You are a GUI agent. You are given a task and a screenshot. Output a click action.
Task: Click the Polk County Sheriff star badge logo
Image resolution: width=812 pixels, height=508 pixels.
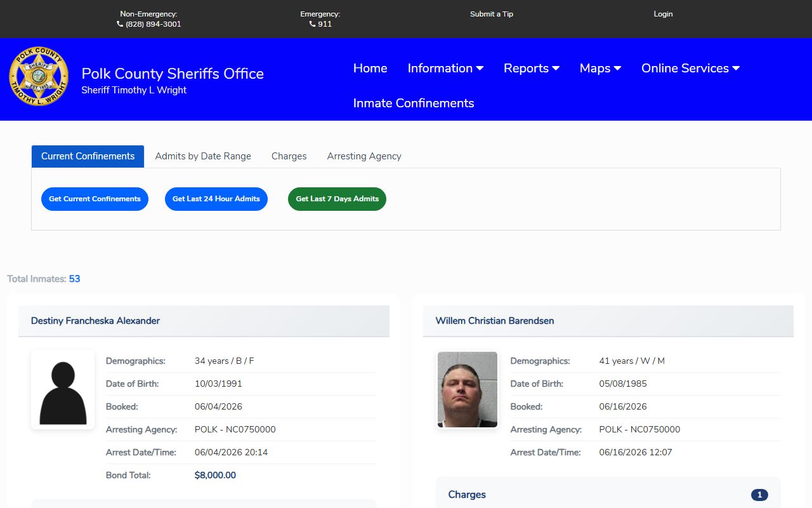tap(39, 76)
